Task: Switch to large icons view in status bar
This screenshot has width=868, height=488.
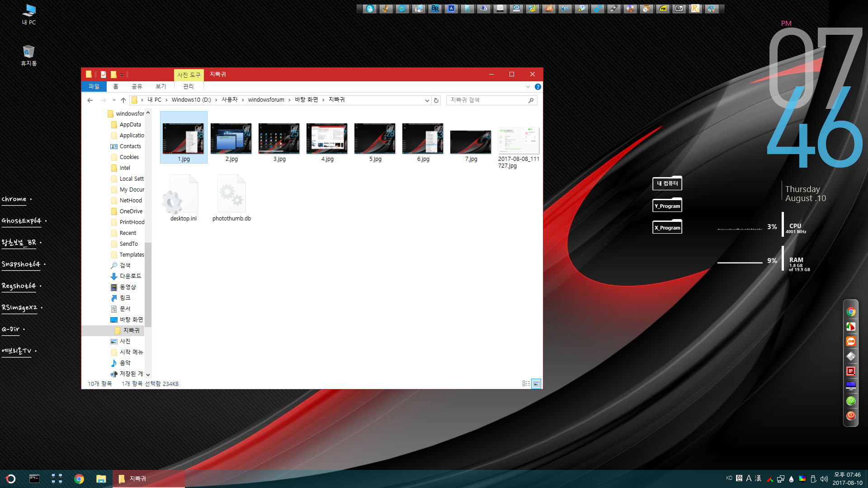Action: [536, 384]
